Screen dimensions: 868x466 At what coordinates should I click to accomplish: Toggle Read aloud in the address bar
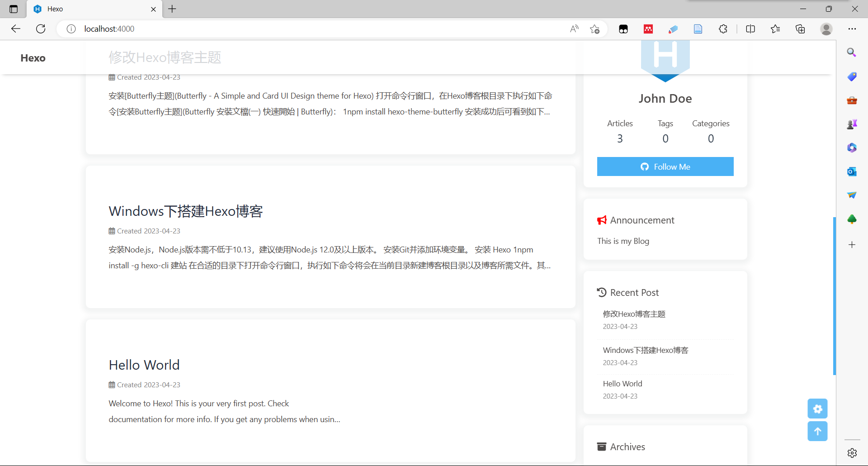click(574, 29)
